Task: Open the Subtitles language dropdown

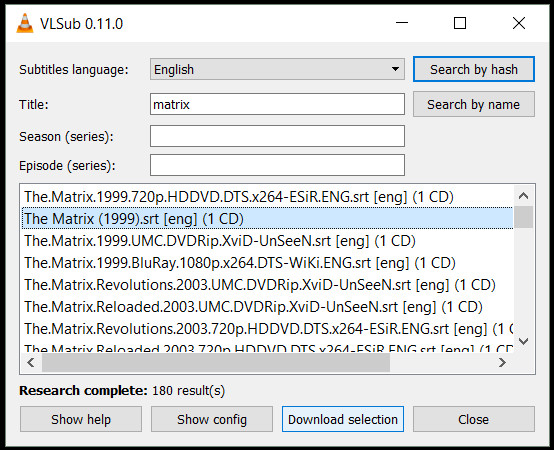Action: (x=277, y=69)
